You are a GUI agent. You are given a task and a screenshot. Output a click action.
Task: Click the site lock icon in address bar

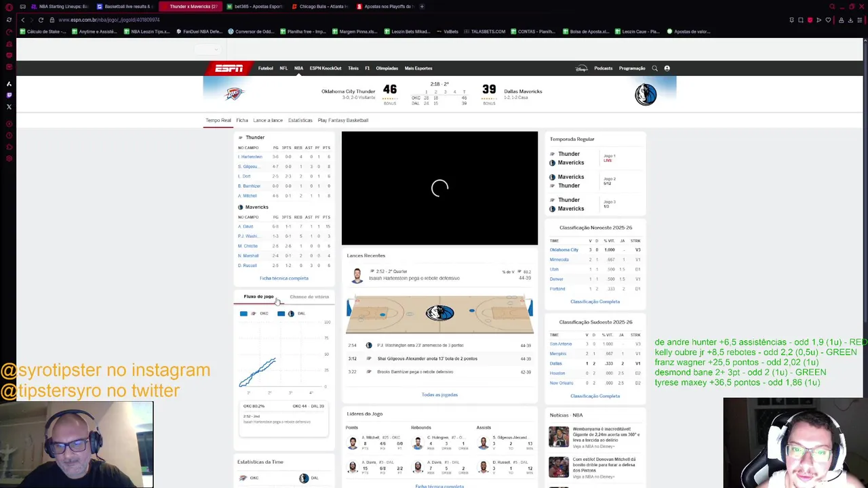click(52, 20)
